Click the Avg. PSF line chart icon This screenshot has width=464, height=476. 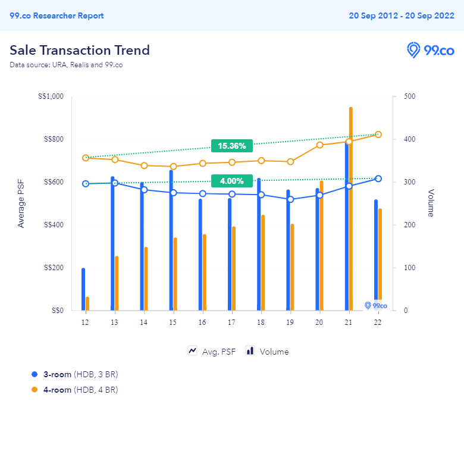coord(192,351)
